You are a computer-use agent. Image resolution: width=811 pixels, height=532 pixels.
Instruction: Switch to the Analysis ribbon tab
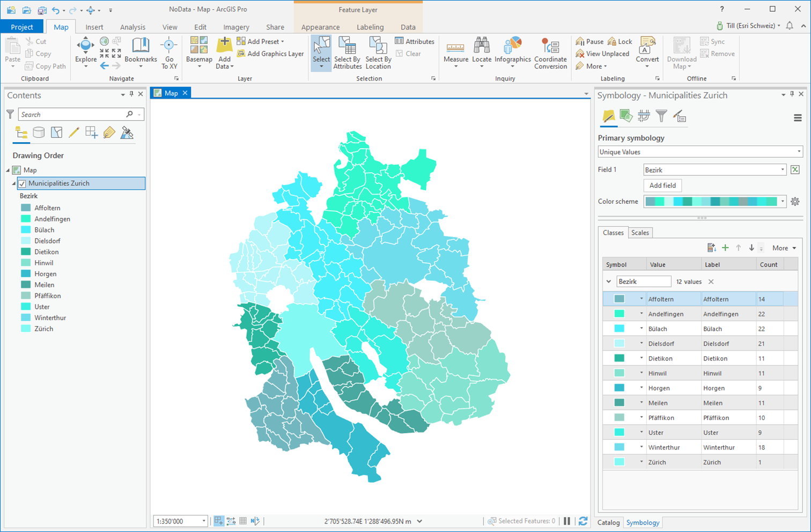[x=132, y=27]
